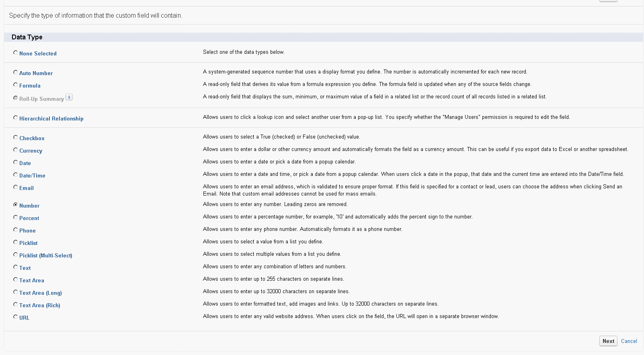Screen dimensions: 644x355
Task: Select the Formula data type radio
Action: click(15, 85)
